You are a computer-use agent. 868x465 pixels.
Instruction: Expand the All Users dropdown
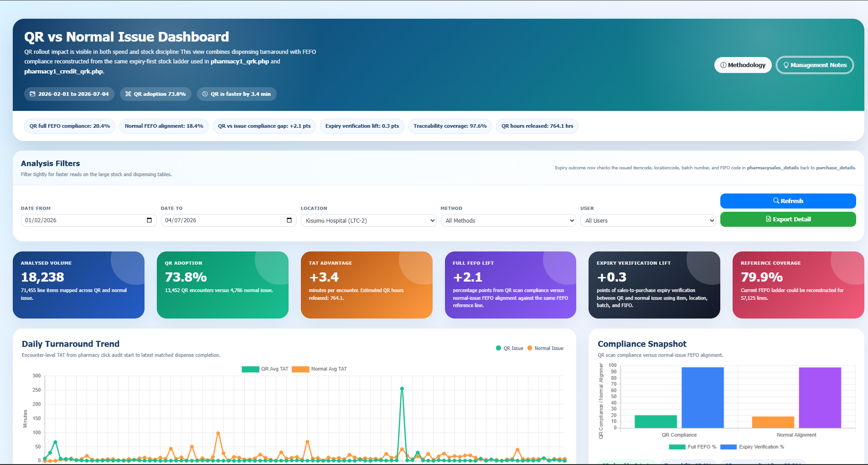tap(648, 220)
